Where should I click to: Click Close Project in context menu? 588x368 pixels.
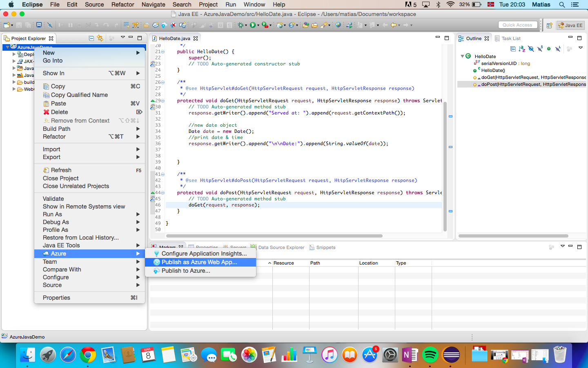coord(89,178)
